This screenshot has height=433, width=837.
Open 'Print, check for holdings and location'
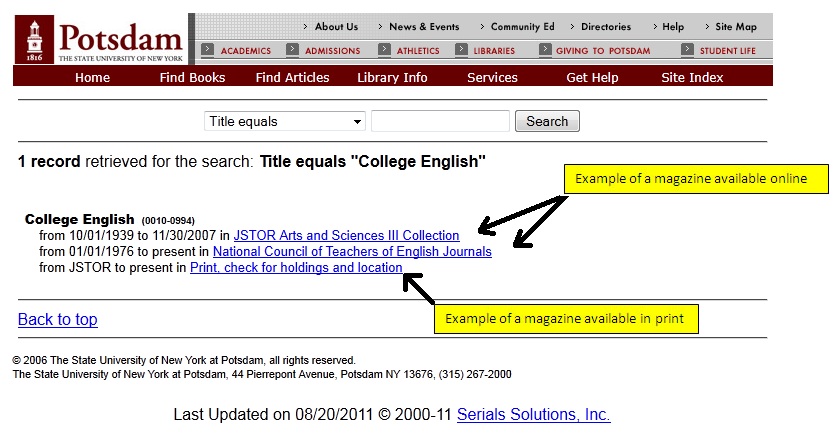[x=296, y=267]
